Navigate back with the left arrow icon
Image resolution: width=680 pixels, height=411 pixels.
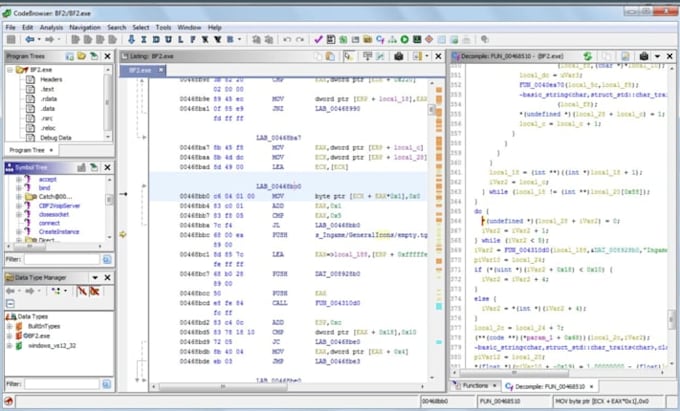(29, 39)
